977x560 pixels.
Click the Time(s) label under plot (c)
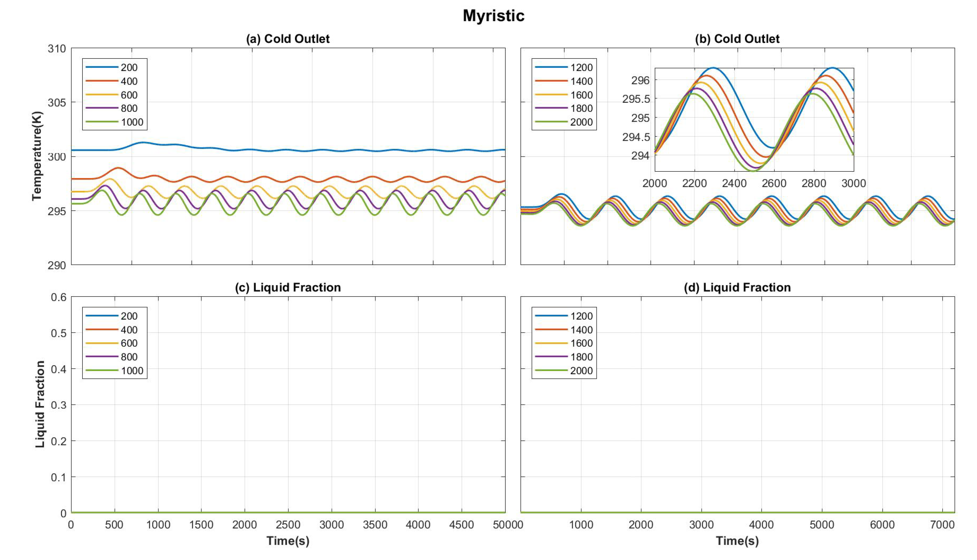tap(288, 540)
